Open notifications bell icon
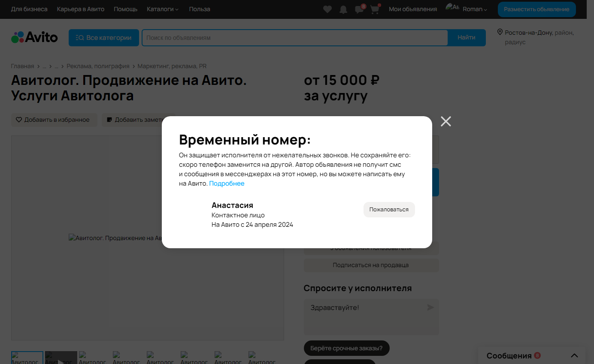 point(343,9)
